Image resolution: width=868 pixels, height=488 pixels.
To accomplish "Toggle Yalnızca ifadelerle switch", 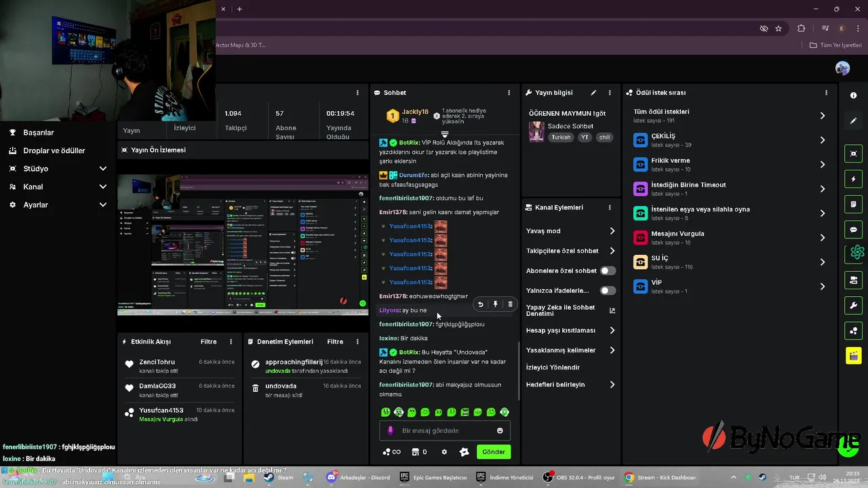I will tap(608, 291).
